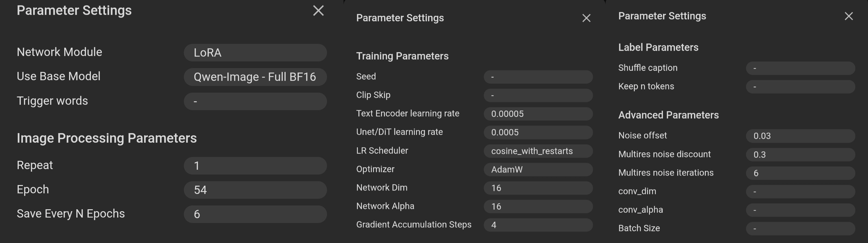Click the Trigger words field
The image size is (868, 243).
coord(255,101)
